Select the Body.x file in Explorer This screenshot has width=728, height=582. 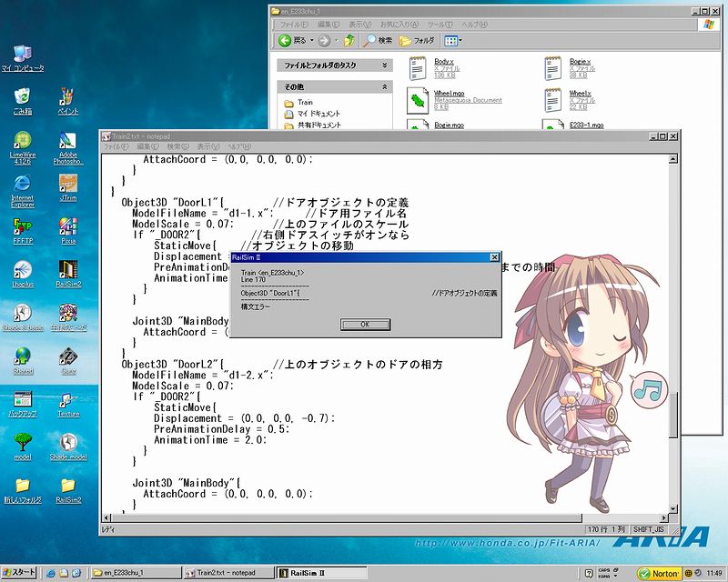point(435,68)
